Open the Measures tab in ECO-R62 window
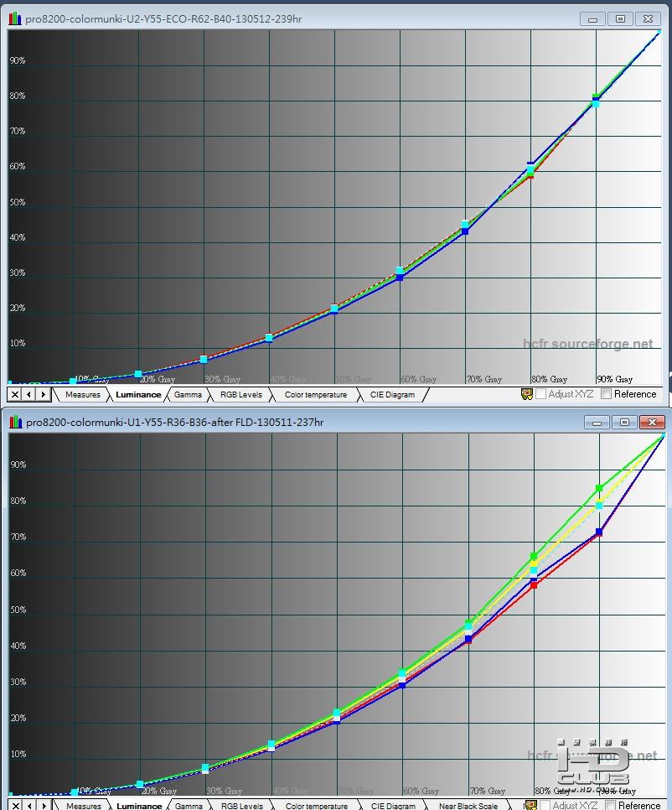The width and height of the screenshot is (672, 810). tap(83, 395)
